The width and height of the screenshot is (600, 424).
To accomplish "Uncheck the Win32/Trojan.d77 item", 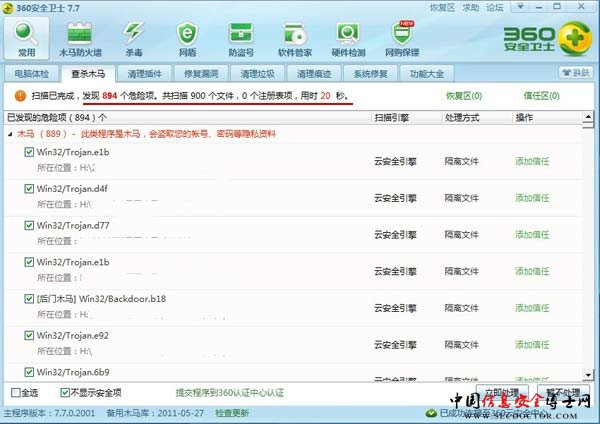I will [x=29, y=225].
